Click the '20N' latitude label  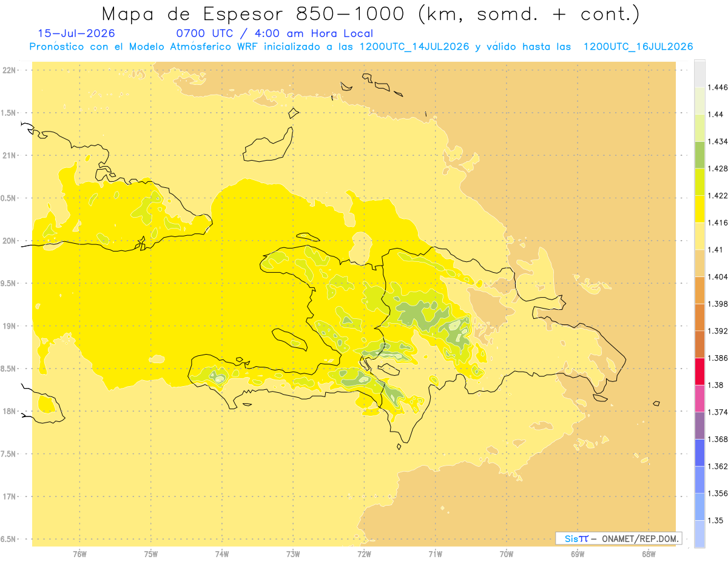[x=9, y=241]
